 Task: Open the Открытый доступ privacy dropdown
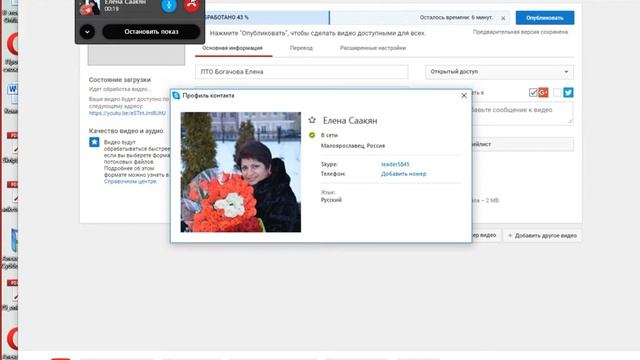[499, 72]
